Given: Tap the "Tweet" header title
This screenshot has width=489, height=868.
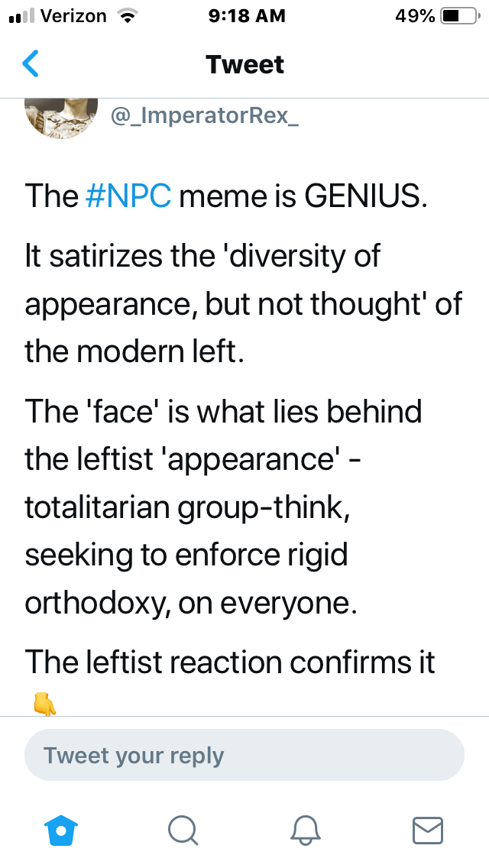Looking at the screenshot, I should point(244,64).
